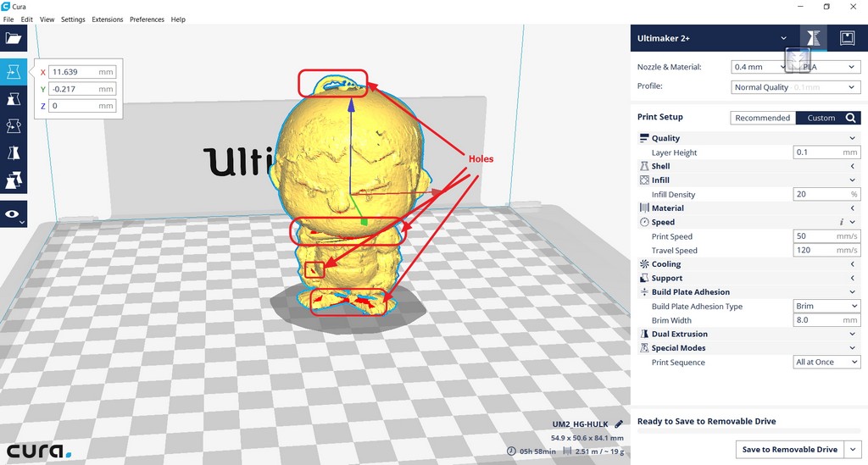Screen dimensions: 868x465
Task: Click the Special Modes icon
Action: tap(644, 348)
